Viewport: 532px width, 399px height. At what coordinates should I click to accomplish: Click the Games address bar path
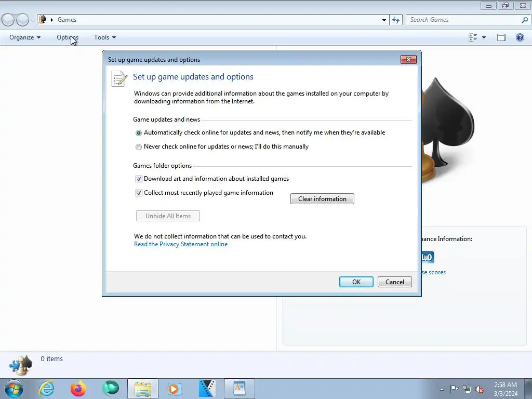click(x=67, y=20)
